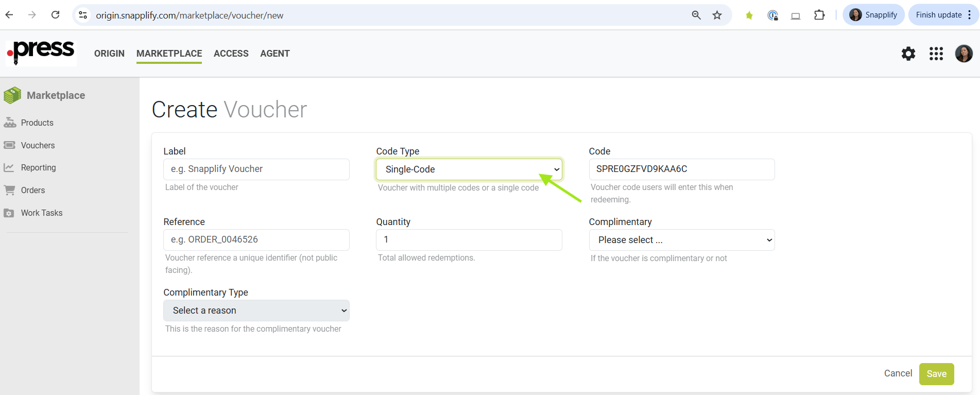The width and height of the screenshot is (980, 395).
Task: Click the laptop cast icon in toolbar
Action: coord(796,15)
